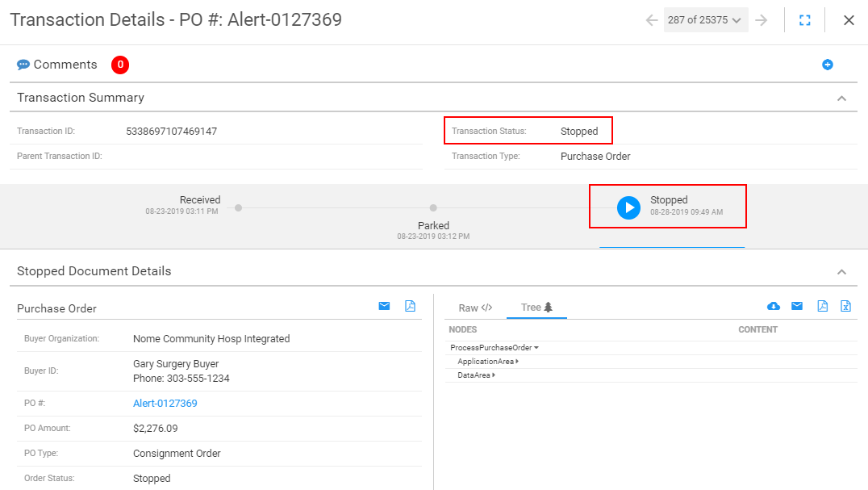
Task: Email the document from Tree panel
Action: 797,306
